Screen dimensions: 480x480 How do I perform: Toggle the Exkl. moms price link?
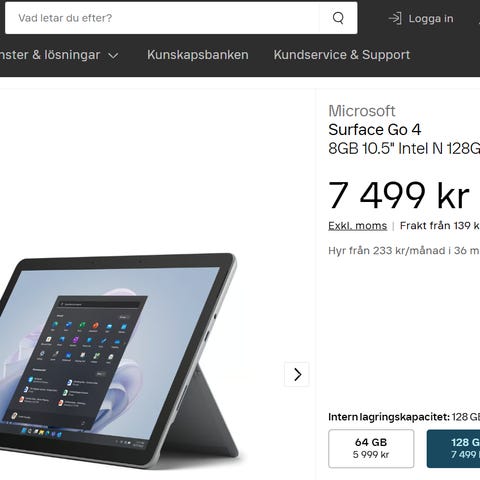pos(357,226)
